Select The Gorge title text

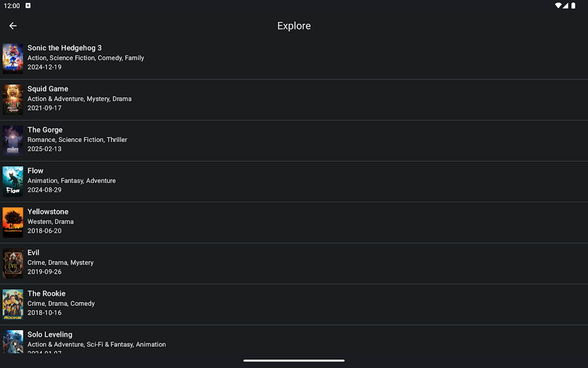point(45,129)
